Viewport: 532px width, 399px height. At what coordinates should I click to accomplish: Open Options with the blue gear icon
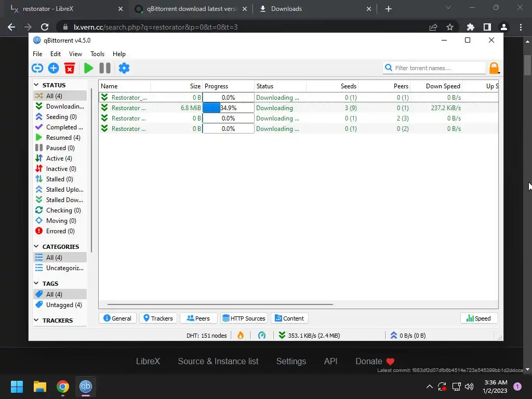[x=124, y=68]
